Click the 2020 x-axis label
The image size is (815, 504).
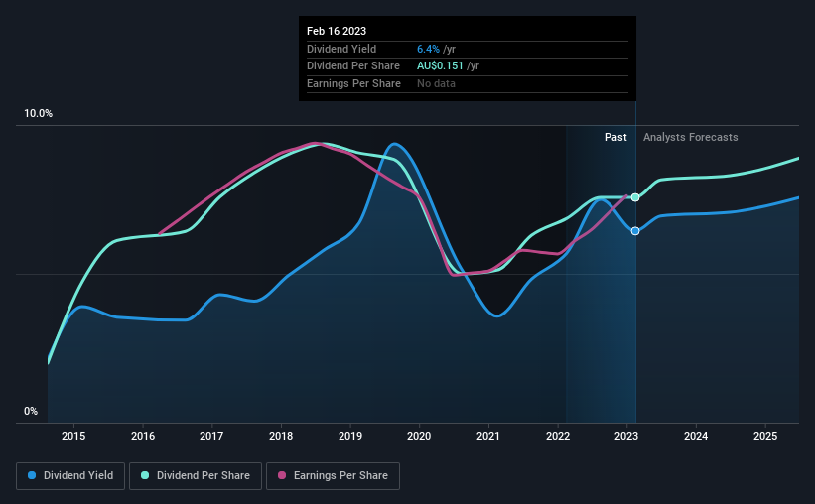[x=419, y=436]
